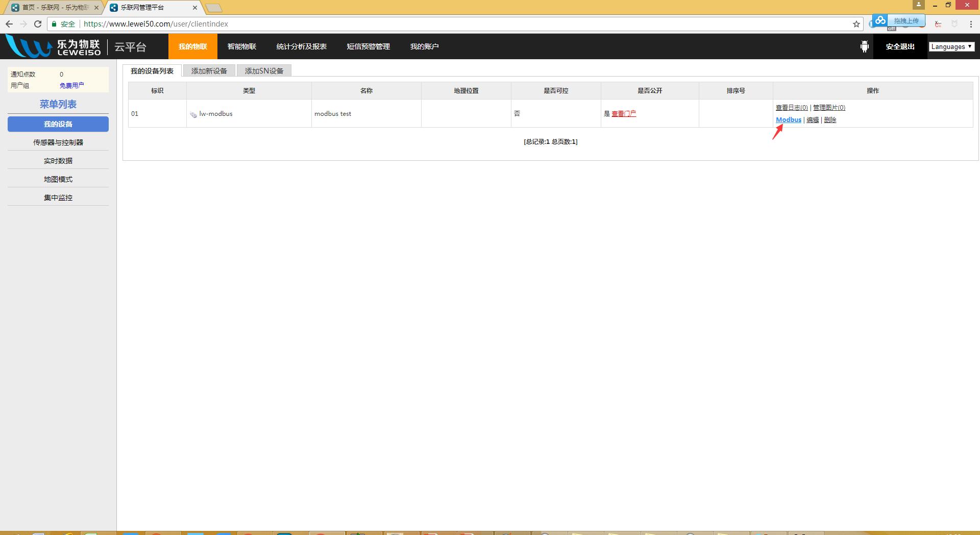Click the 菜单列表 sidebar heading
Viewport: 980px width, 535px height.
58,104
